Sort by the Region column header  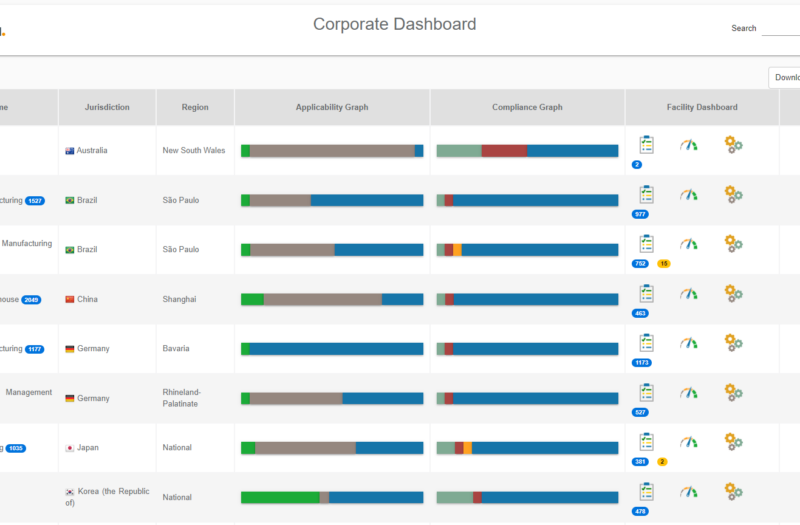point(195,107)
